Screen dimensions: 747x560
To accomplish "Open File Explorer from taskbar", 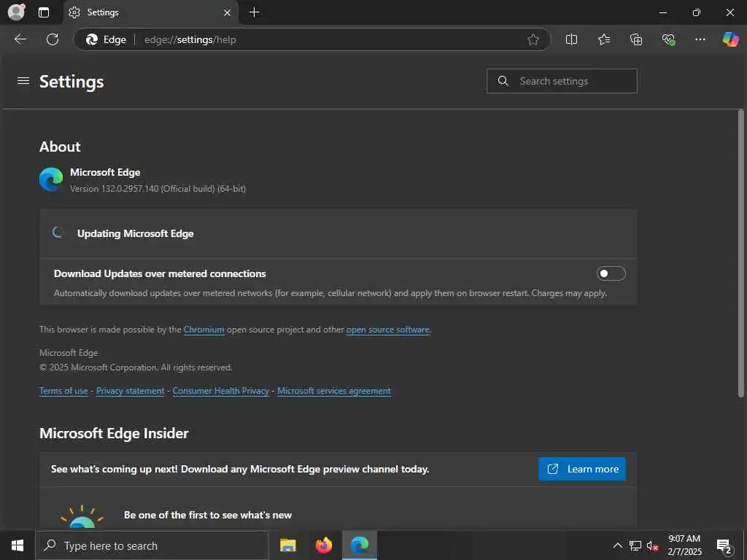I will (287, 545).
